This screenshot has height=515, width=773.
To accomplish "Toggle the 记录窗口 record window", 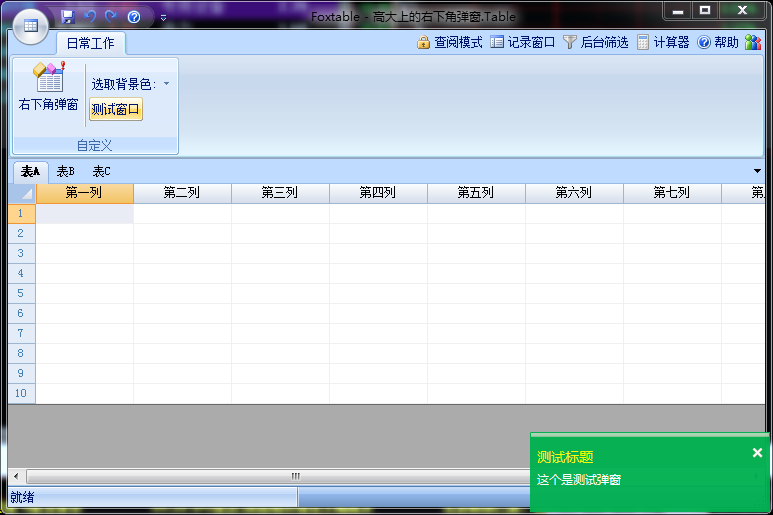I will pos(523,42).
